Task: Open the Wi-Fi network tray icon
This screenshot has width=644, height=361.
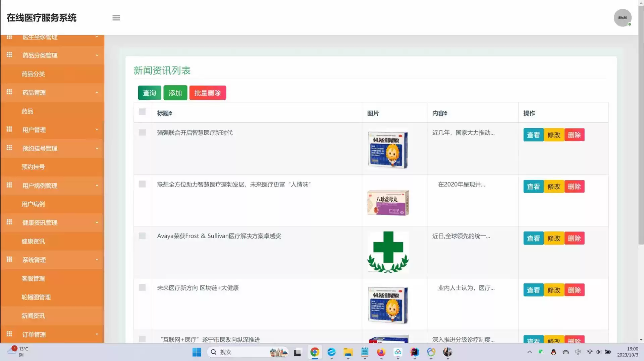Action: pos(590,352)
